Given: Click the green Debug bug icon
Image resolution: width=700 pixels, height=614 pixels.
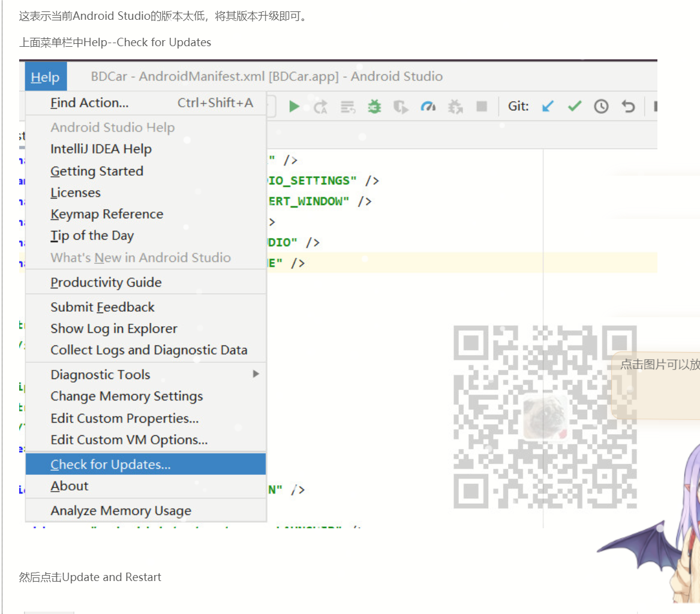Looking at the screenshot, I should click(374, 107).
